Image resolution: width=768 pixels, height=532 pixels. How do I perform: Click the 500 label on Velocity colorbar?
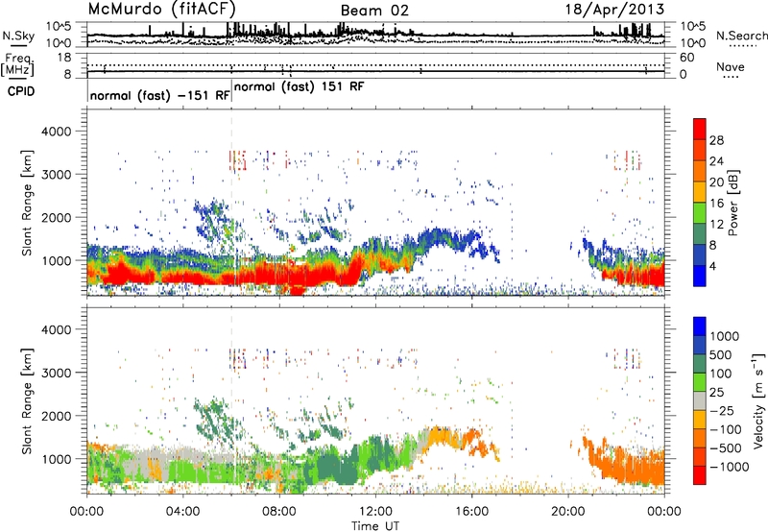(722, 354)
